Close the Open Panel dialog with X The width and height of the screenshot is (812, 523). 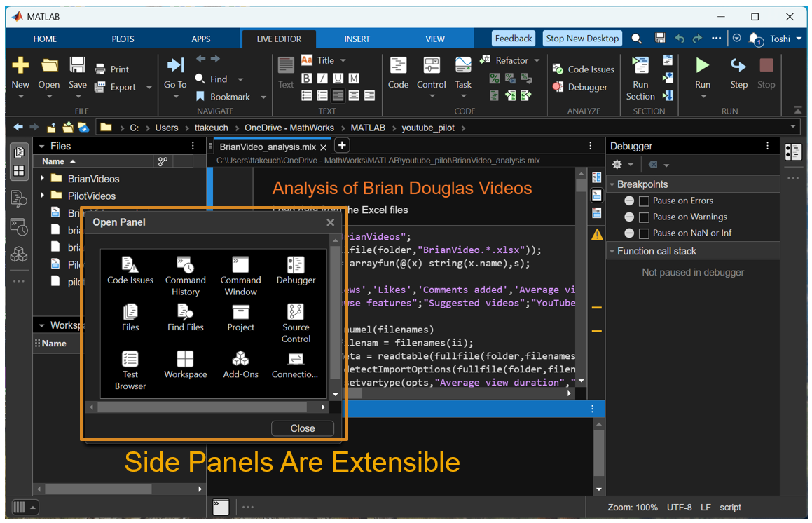[x=331, y=222]
